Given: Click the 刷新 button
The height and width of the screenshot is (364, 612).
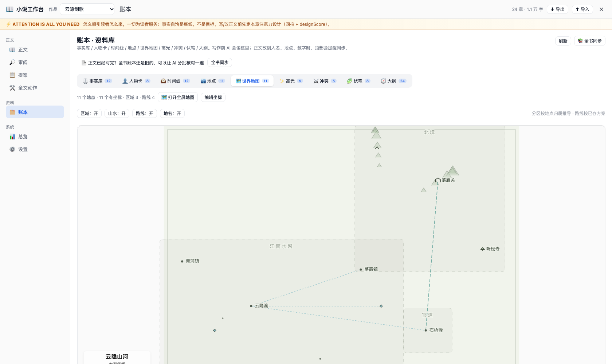Looking at the screenshot, I should (563, 41).
